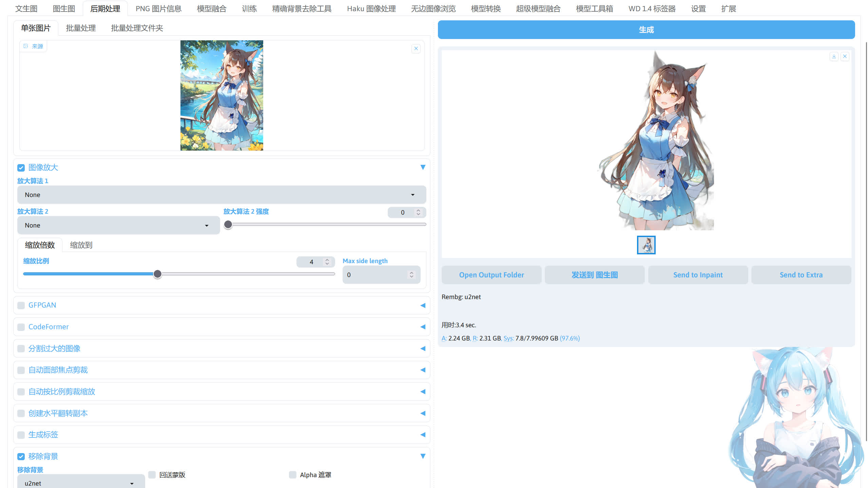
Task: Open the u2net removal model dropdown
Action: pos(80,483)
